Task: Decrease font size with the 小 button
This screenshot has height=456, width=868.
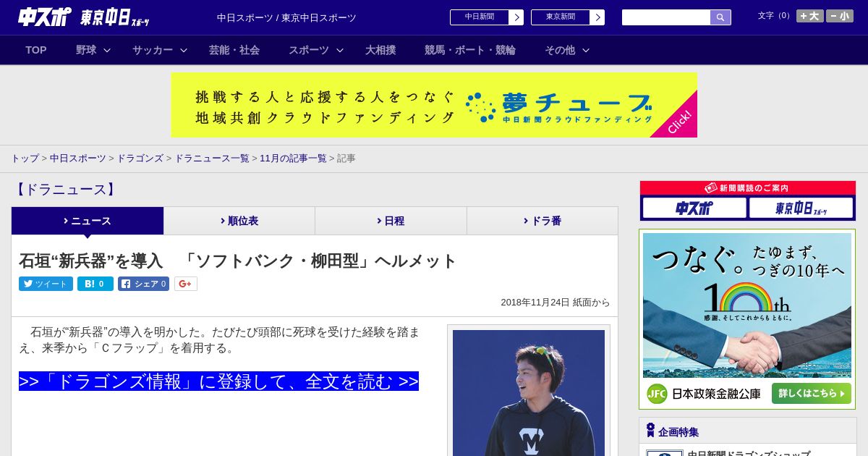Action: 840,16
